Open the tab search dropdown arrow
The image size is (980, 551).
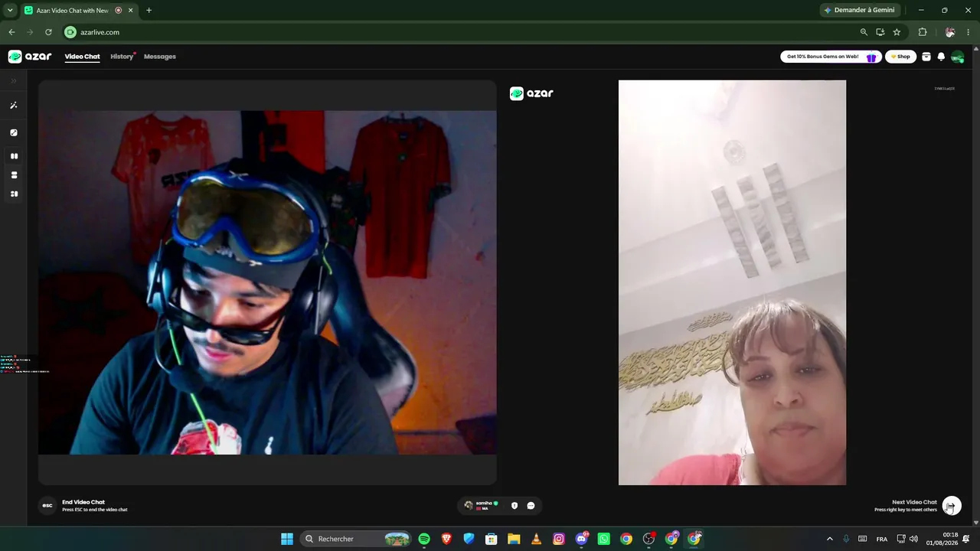coord(10,11)
